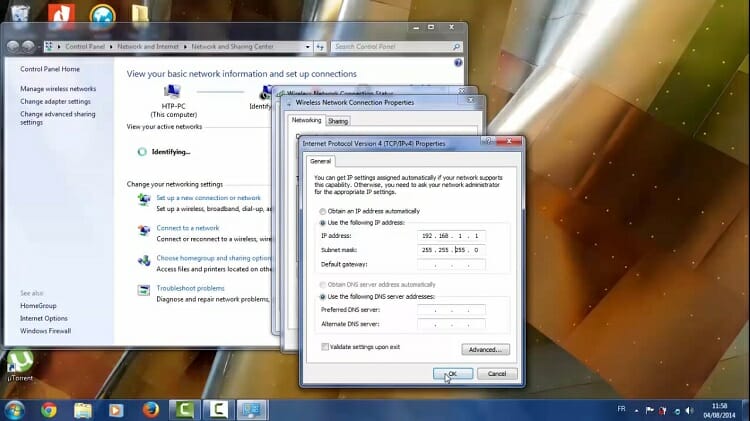Viewport: 750px width, 421px height.
Task: Click the IP address field
Action: click(451, 236)
